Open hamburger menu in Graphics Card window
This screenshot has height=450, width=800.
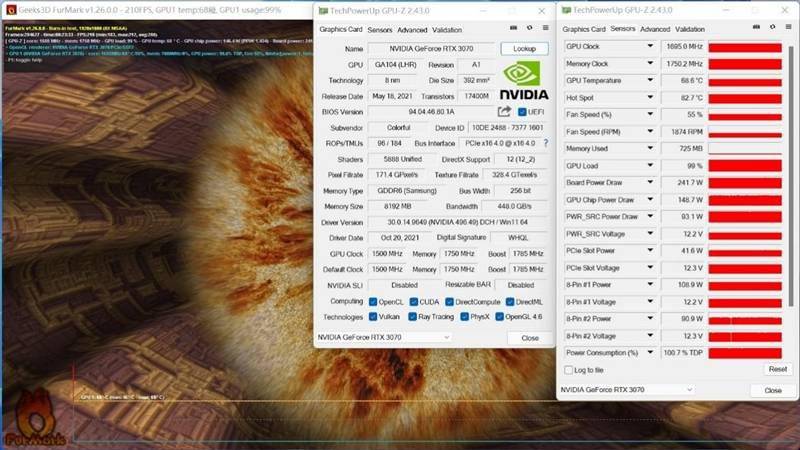(545, 28)
